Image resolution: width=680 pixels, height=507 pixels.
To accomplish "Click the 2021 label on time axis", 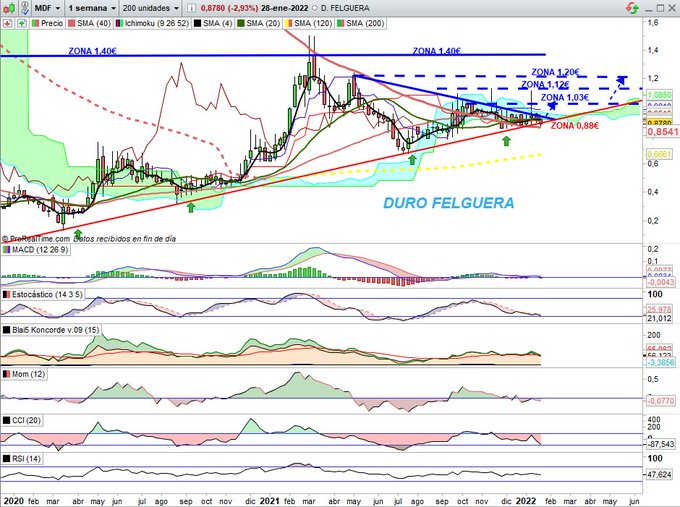I will pyautogui.click(x=270, y=501).
